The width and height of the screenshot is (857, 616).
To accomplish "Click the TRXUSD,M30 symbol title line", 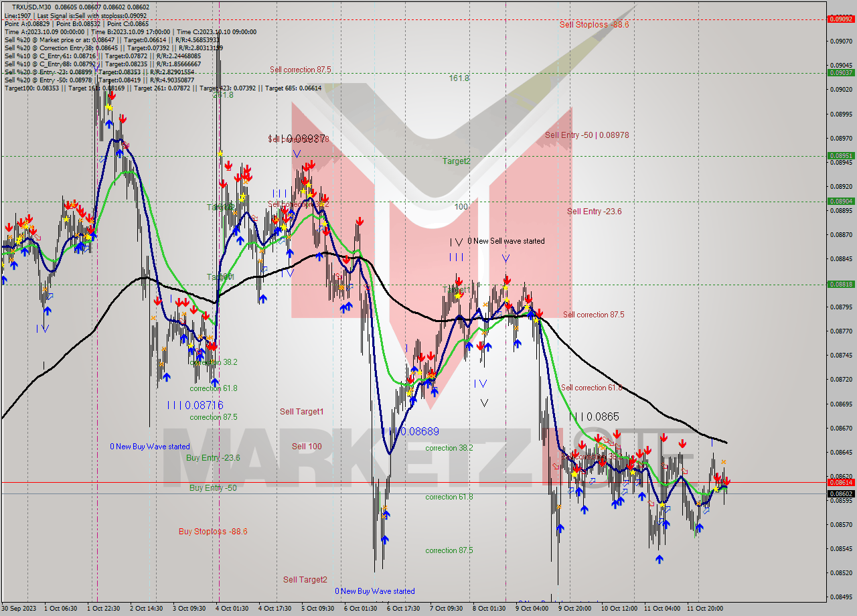I will [81, 7].
